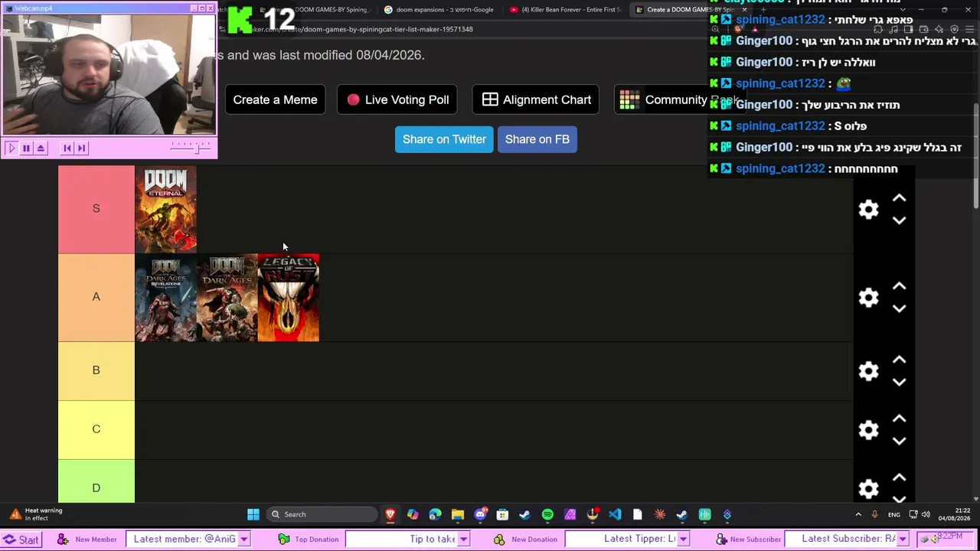The width and height of the screenshot is (980, 551).
Task: Skip to next track in webcam player
Action: click(x=82, y=148)
